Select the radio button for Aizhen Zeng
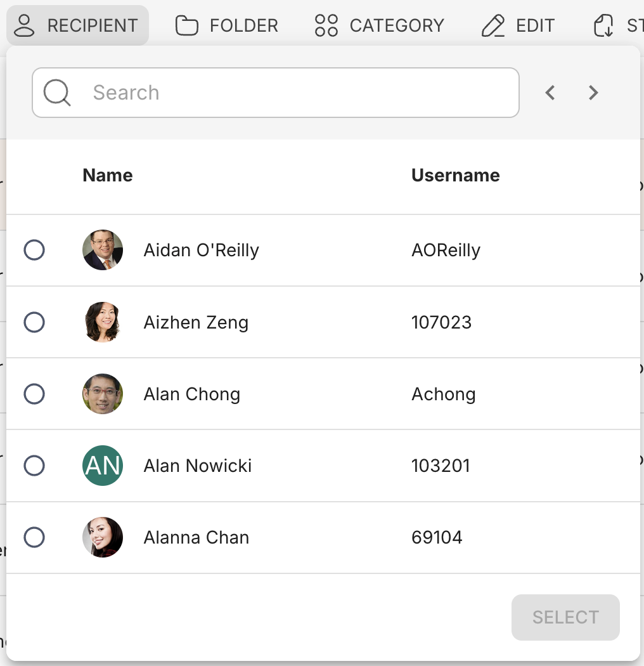Screen dimensions: 644x666 tap(34, 322)
